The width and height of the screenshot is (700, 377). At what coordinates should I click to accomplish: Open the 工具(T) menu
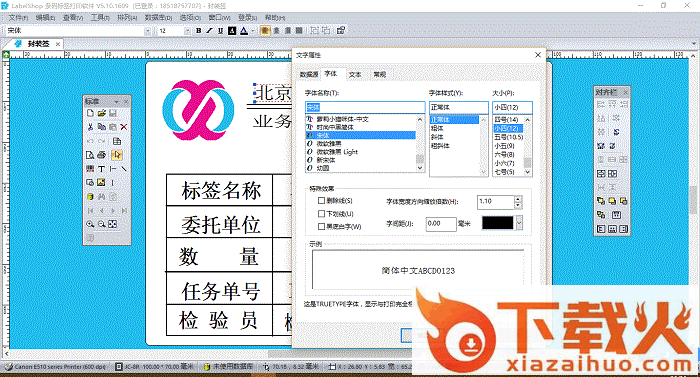(100, 17)
